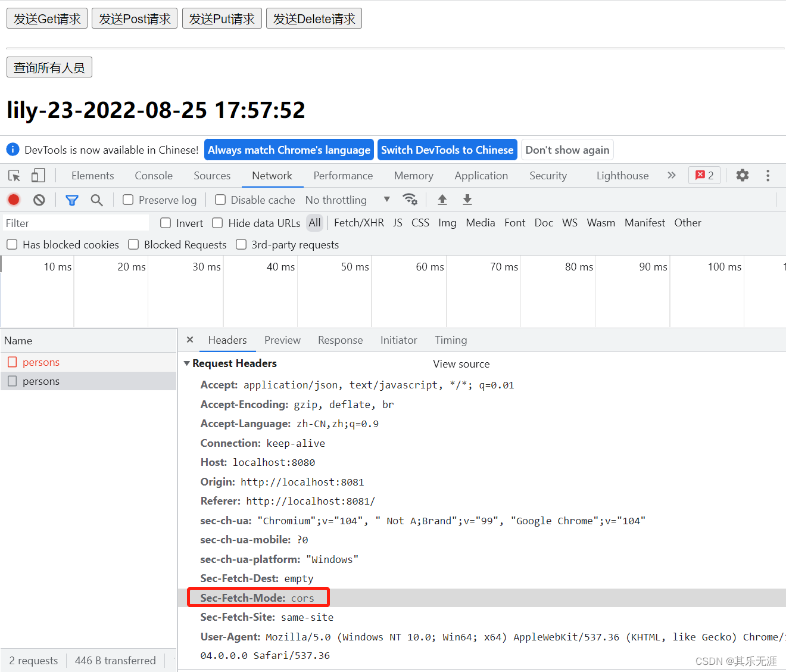Open network search magnifier icon

click(97, 200)
